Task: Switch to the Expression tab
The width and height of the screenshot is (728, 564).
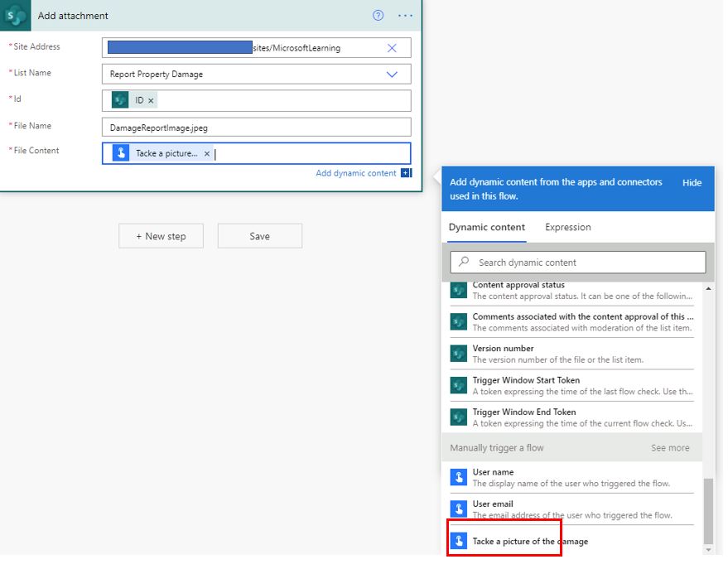Action: tap(568, 227)
